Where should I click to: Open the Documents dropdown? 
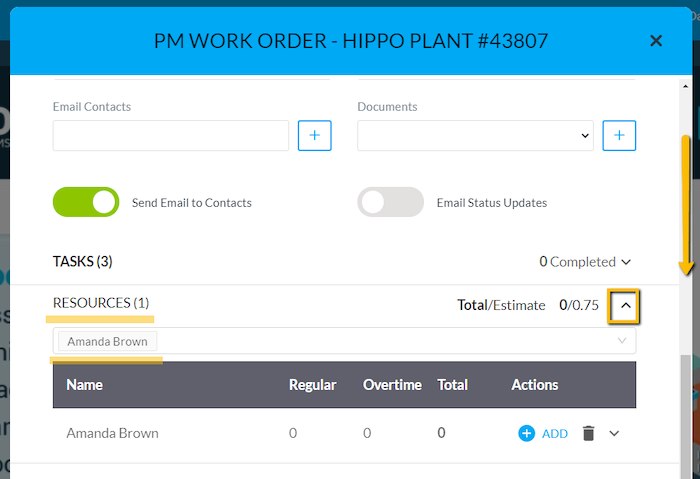[475, 135]
